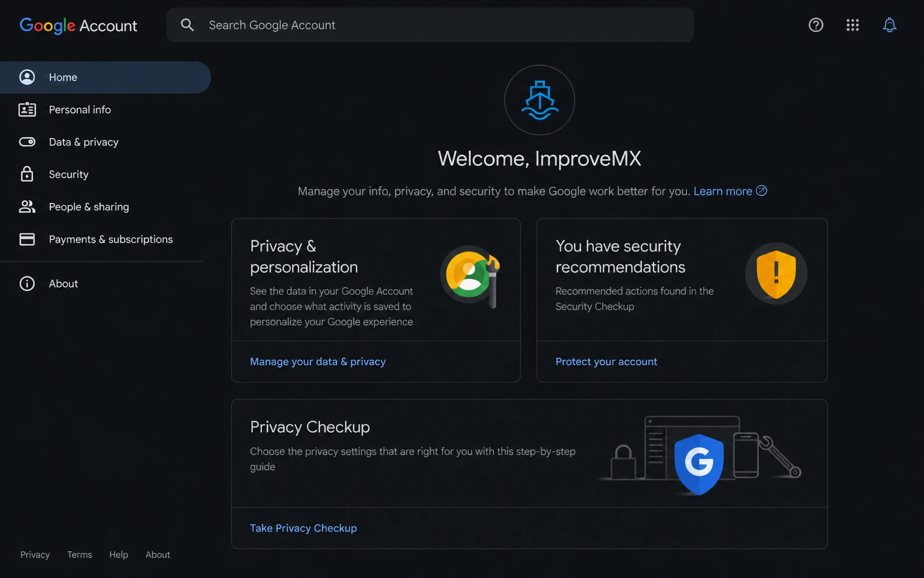This screenshot has width=924, height=578.
Task: Open the Help question mark icon
Action: tap(816, 24)
